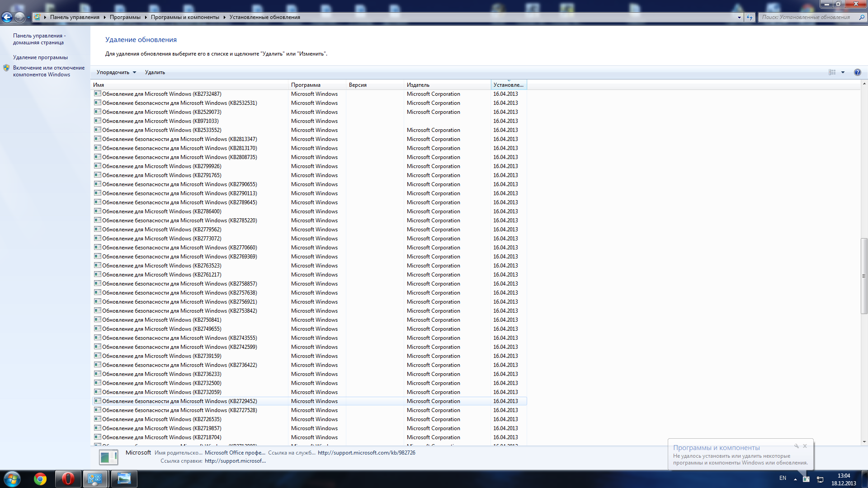Open the address bar history dropdown arrow
This screenshot has width=868, height=488.
click(739, 17)
